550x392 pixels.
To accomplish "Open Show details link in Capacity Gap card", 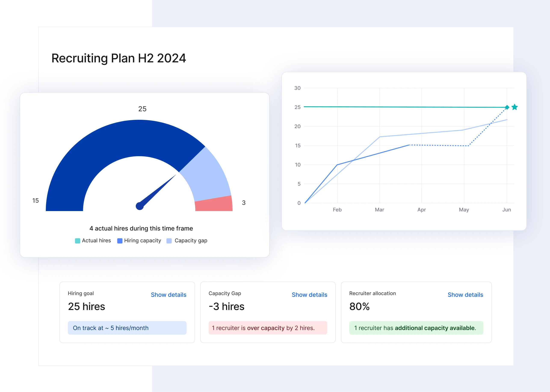I will (309, 295).
